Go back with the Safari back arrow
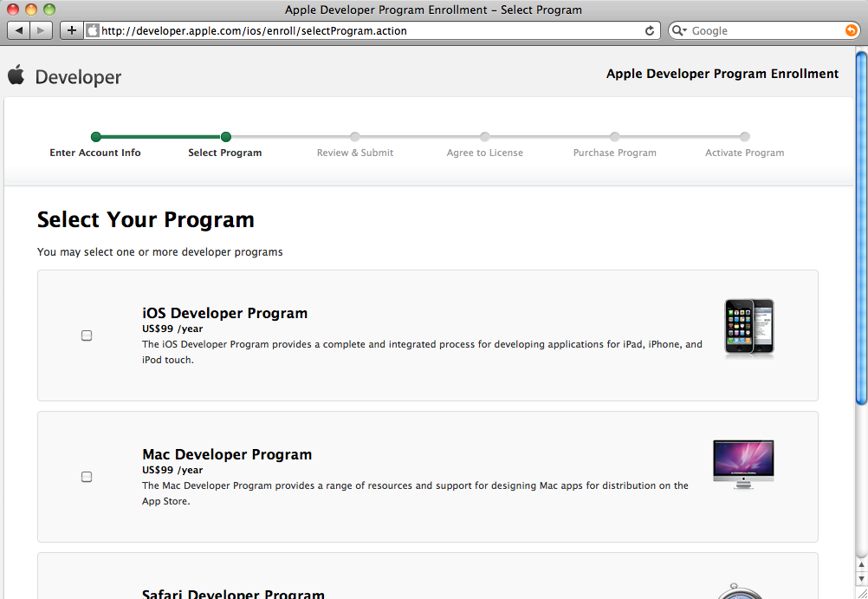Viewport: 868px width, 599px height. [19, 30]
